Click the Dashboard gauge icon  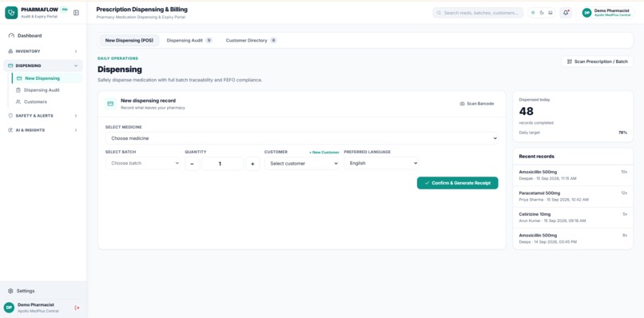[x=11, y=36]
